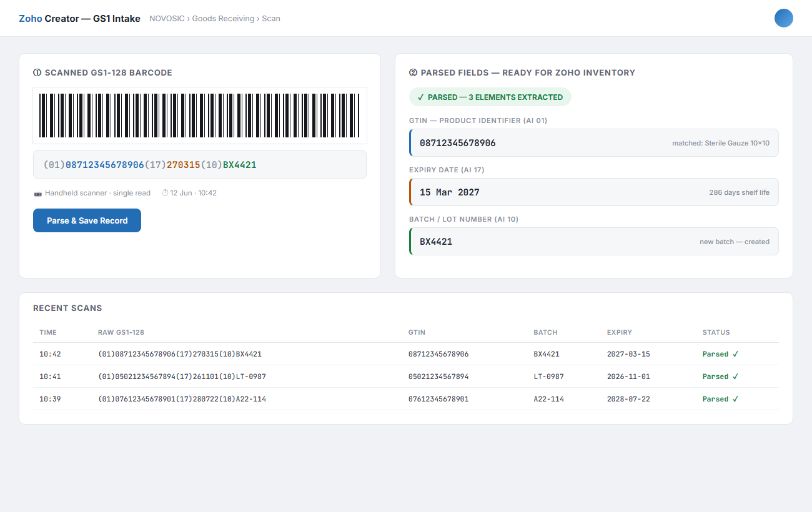This screenshot has width=812, height=512.
Task: Click the Parsed — 3 elements extracted badge
Action: [490, 97]
